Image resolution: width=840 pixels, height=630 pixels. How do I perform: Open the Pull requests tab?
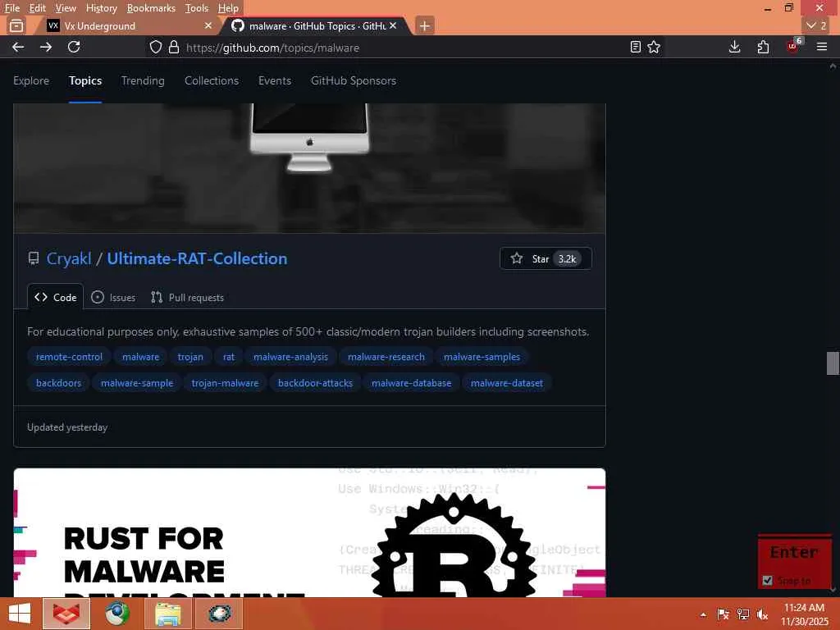(188, 297)
